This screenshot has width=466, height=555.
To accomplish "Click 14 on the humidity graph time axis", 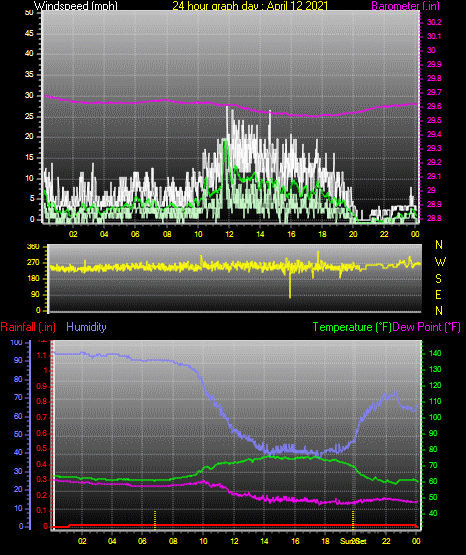I will click(264, 541).
